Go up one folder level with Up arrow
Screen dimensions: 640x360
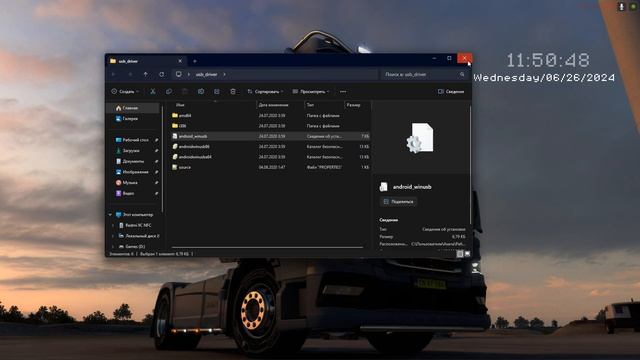tap(146, 74)
